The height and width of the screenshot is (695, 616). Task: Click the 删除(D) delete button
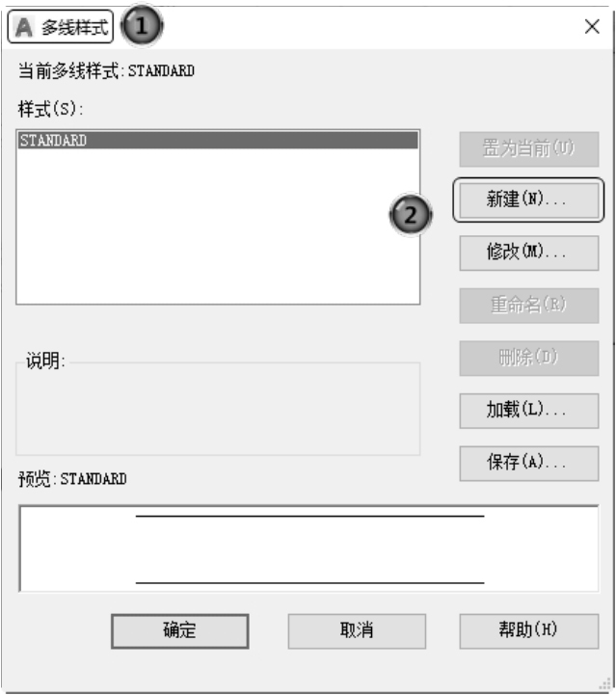tap(529, 359)
